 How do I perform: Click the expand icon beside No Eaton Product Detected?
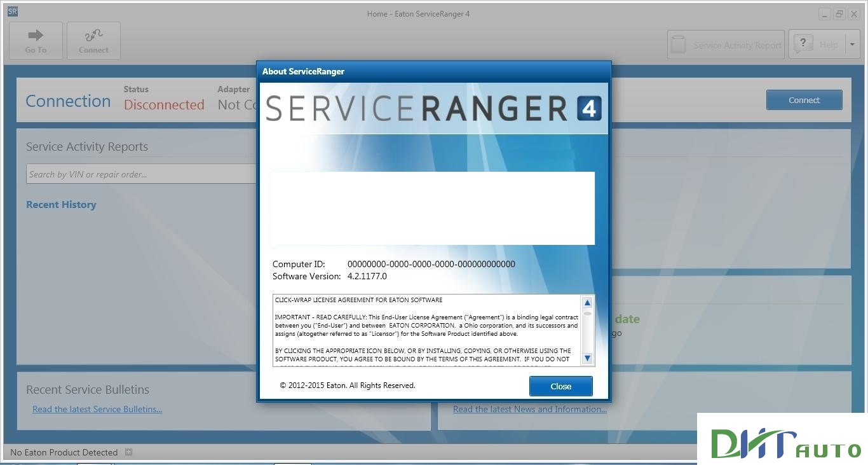tap(128, 451)
